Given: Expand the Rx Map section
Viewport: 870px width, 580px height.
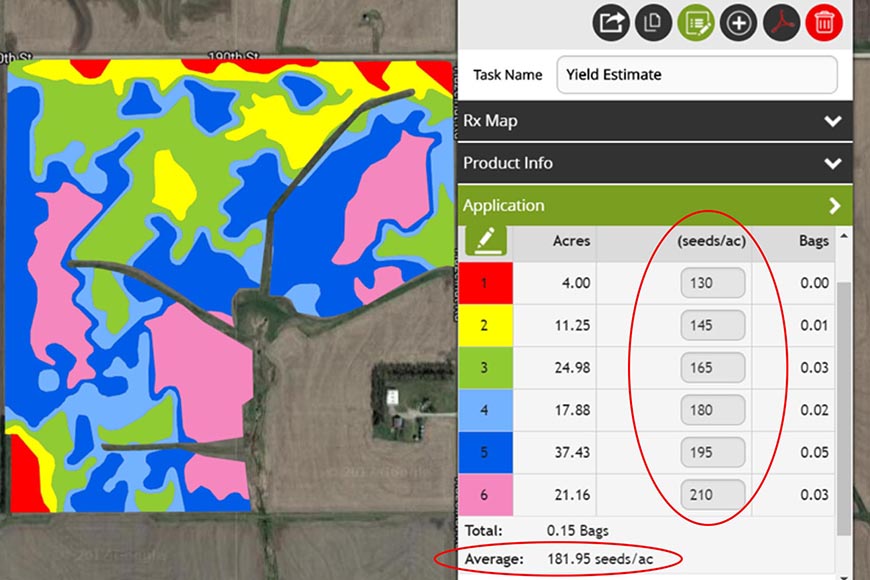Looking at the screenshot, I should coord(832,121).
